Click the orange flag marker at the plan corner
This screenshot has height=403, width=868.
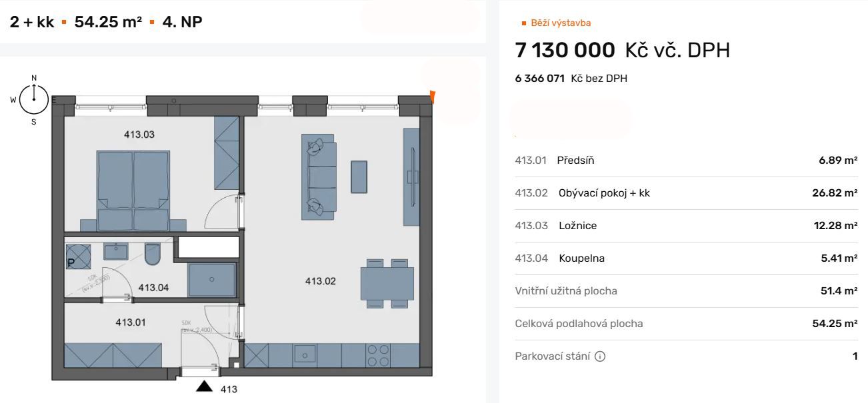pos(433,97)
